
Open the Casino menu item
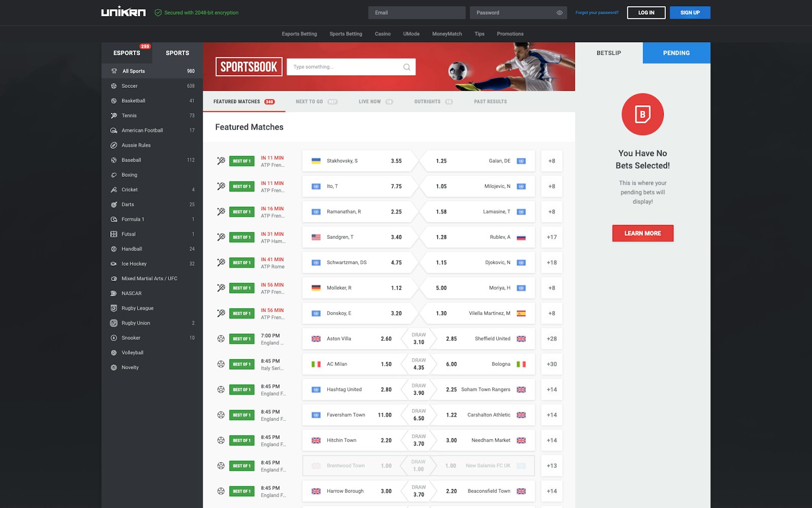[383, 34]
